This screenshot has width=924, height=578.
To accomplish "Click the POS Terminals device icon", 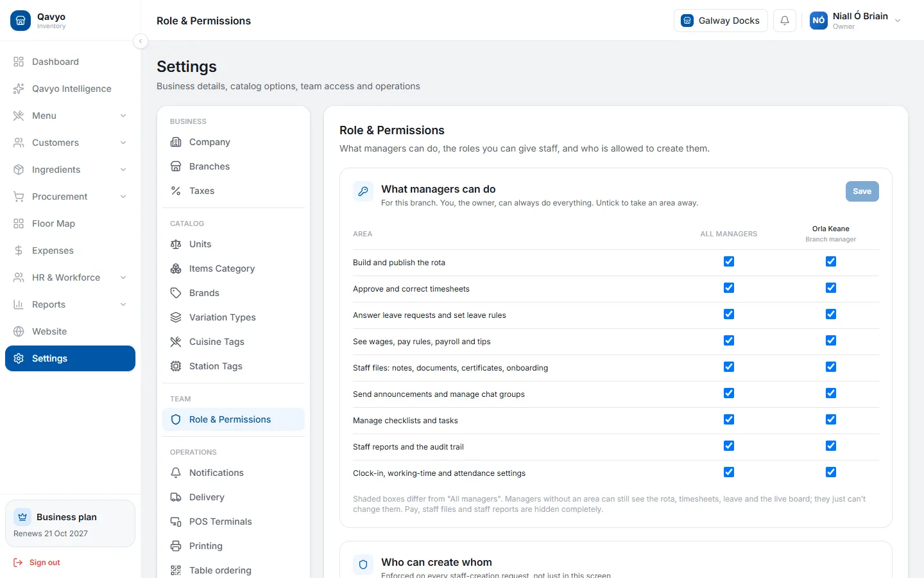I will point(176,521).
